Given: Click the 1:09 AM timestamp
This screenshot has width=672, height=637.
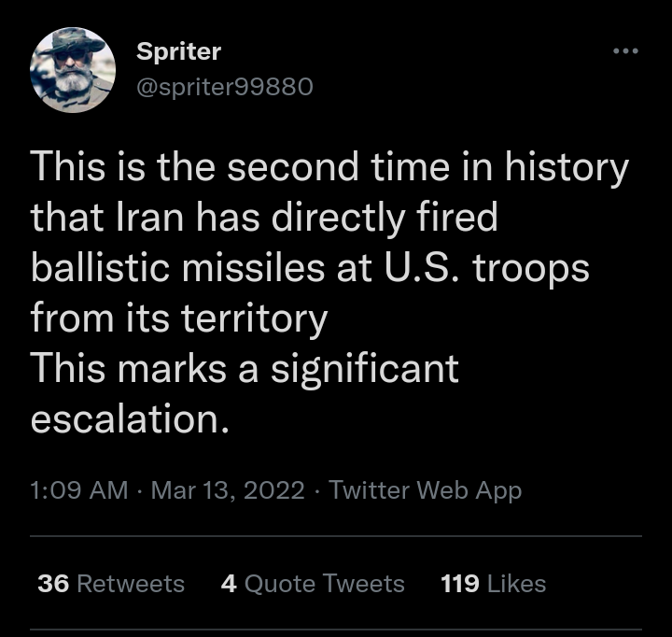Looking at the screenshot, I should 78,490.
